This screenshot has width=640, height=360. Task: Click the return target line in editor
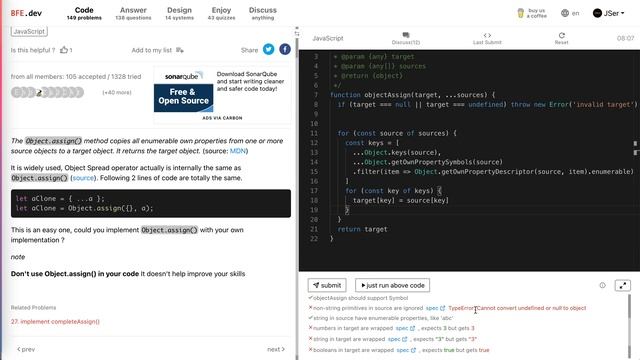point(362,229)
